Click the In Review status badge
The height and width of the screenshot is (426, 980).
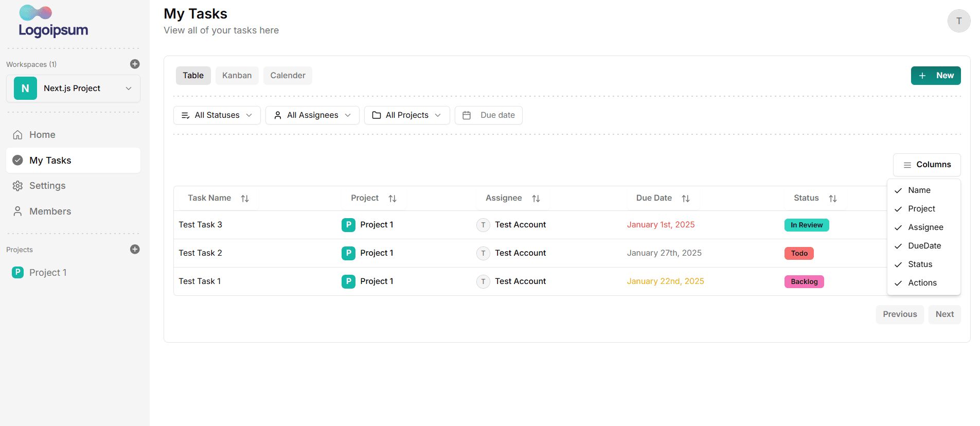coord(807,225)
